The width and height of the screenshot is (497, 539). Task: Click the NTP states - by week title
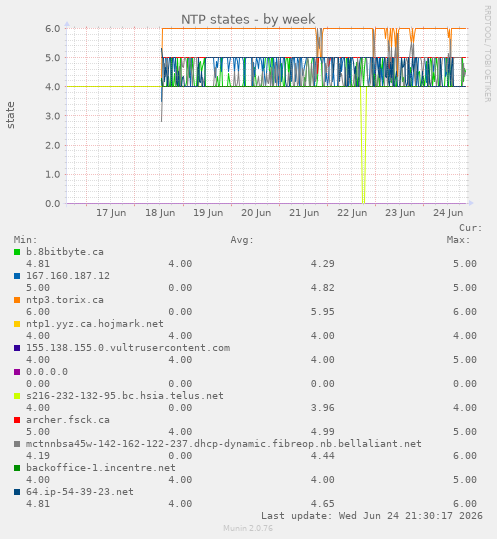(x=248, y=19)
